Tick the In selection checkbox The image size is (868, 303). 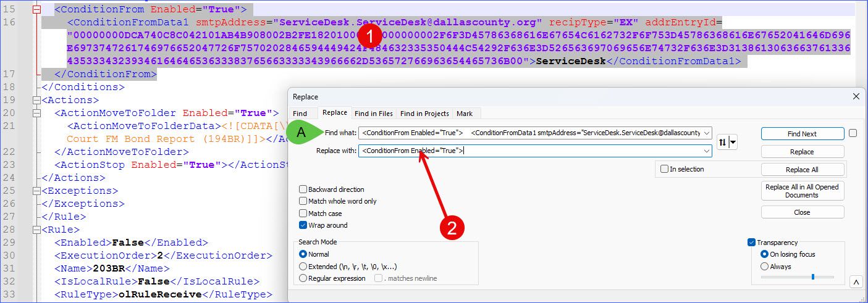664,169
